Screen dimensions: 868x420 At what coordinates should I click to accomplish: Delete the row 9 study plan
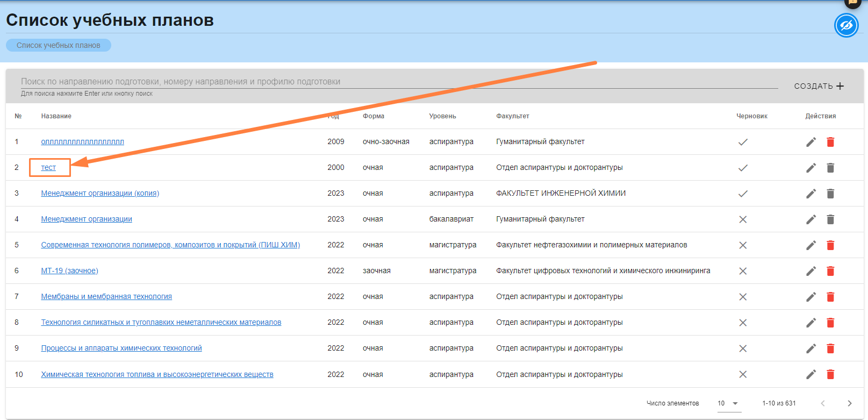[x=830, y=348]
